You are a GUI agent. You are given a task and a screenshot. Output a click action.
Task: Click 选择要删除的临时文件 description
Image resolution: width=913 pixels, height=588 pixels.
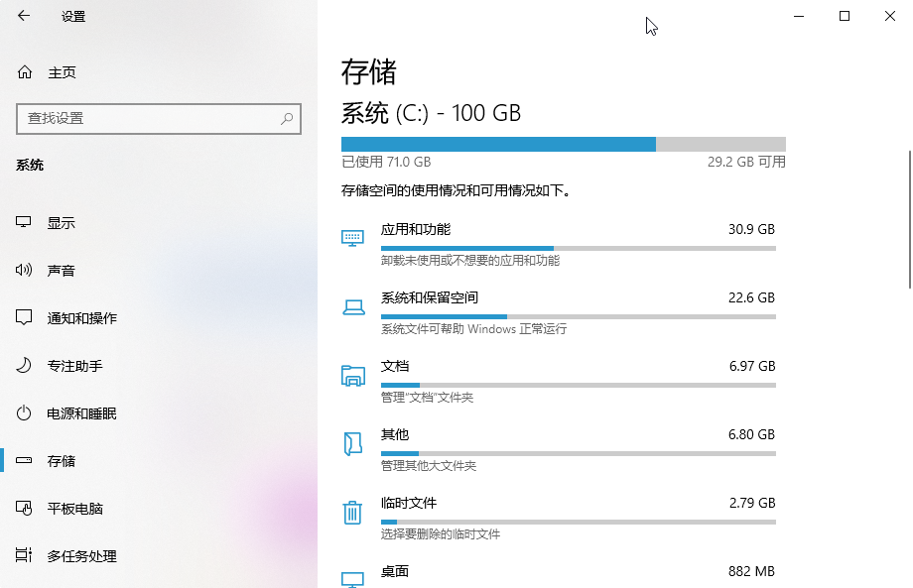pos(441,534)
